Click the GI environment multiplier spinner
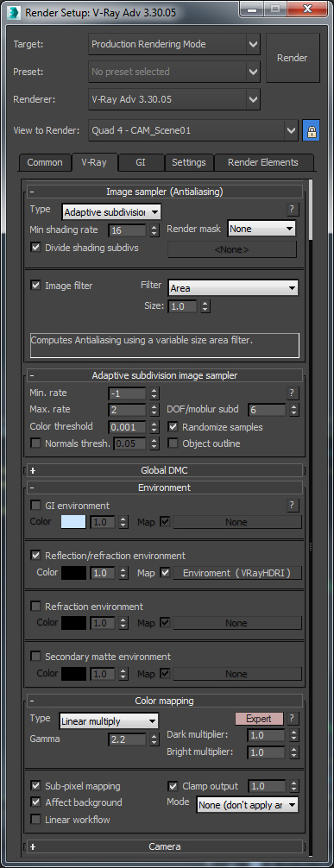Screen dimensions: 334x868 pyautogui.click(x=123, y=522)
